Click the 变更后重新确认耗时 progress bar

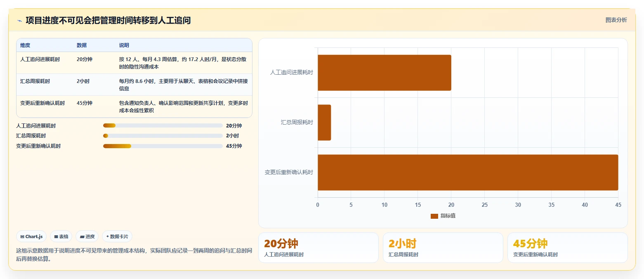pos(163,146)
